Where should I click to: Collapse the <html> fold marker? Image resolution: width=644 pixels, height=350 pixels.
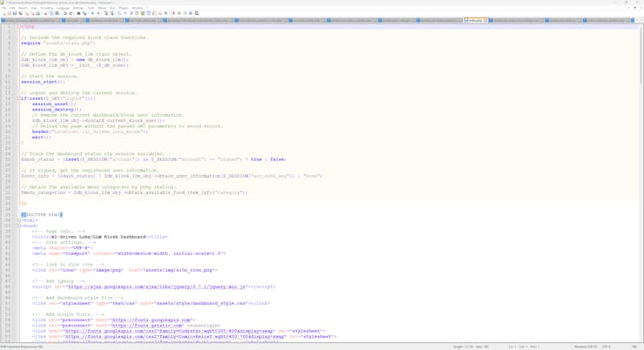click(x=19, y=220)
